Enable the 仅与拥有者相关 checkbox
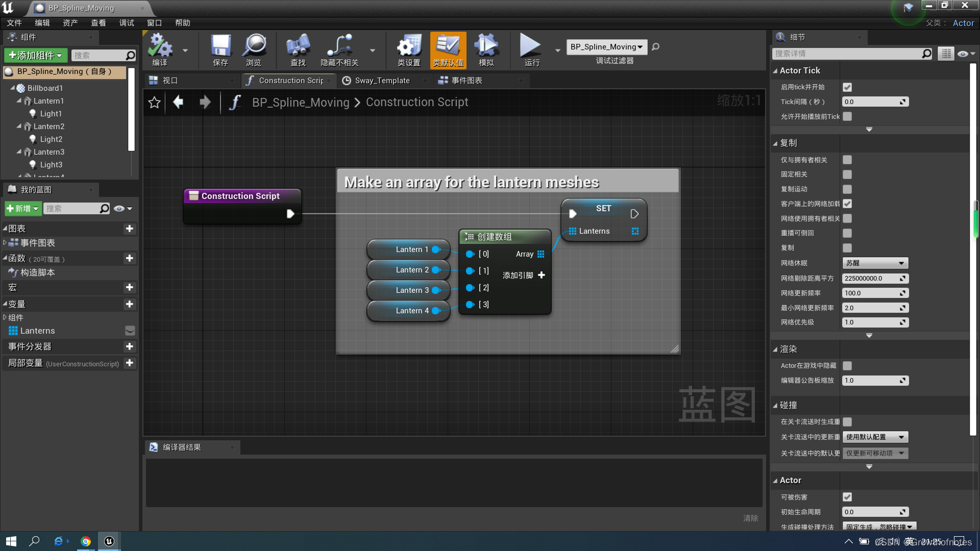980x551 pixels. (847, 160)
